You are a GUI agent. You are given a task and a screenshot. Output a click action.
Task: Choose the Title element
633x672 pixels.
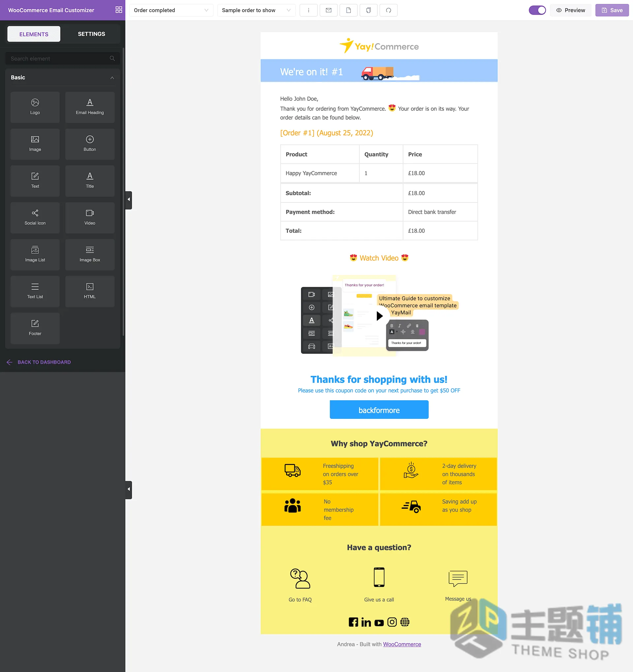(x=90, y=181)
